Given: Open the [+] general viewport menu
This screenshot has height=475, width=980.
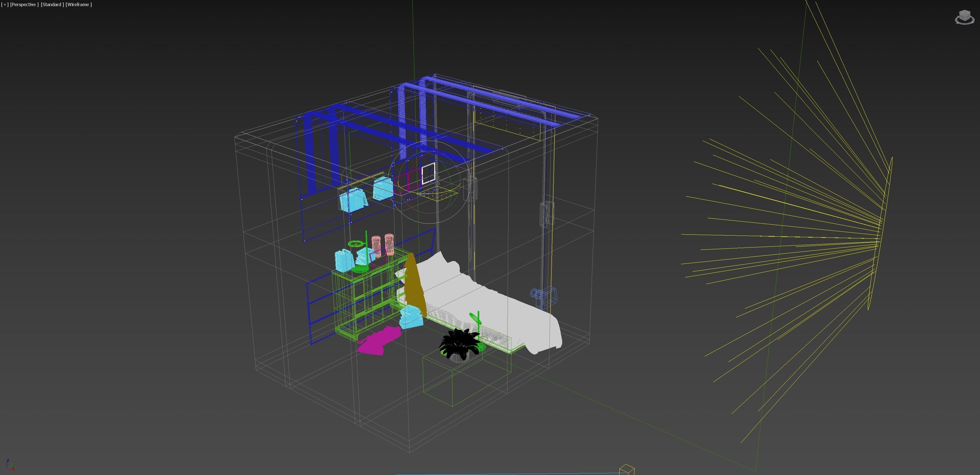Looking at the screenshot, I should click(4, 4).
